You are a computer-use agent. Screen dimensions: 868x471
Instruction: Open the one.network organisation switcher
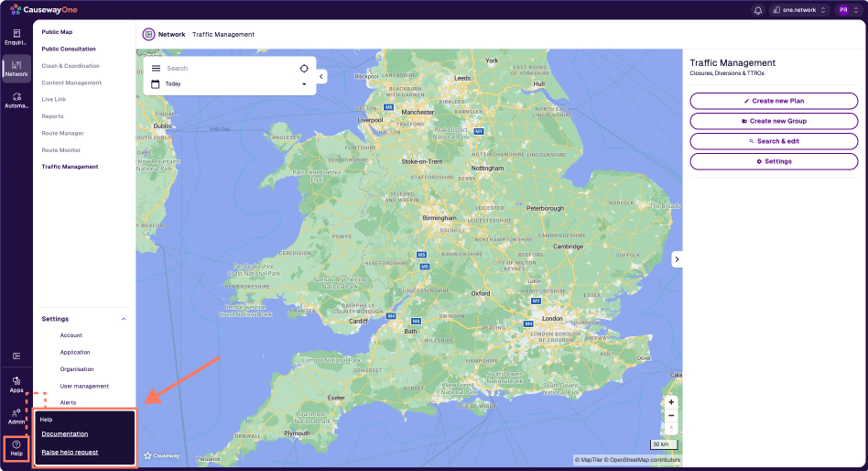pyautogui.click(x=799, y=10)
